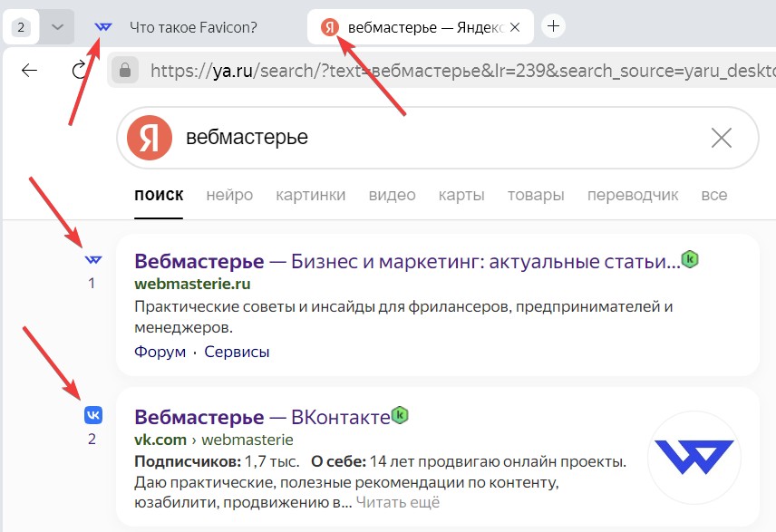
Task: Select the 'нейро' search mode
Action: (228, 195)
